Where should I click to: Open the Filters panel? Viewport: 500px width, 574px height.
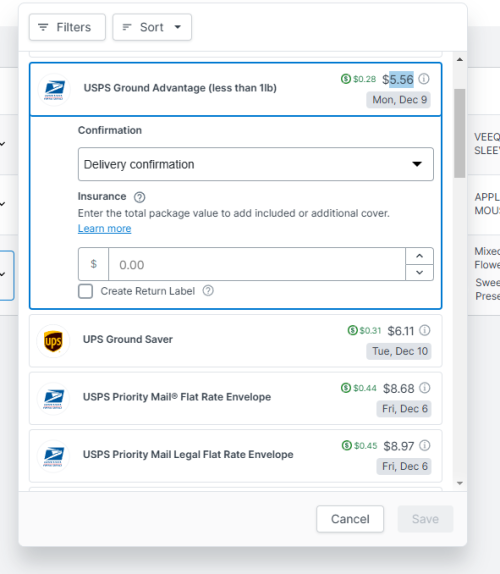(67, 27)
